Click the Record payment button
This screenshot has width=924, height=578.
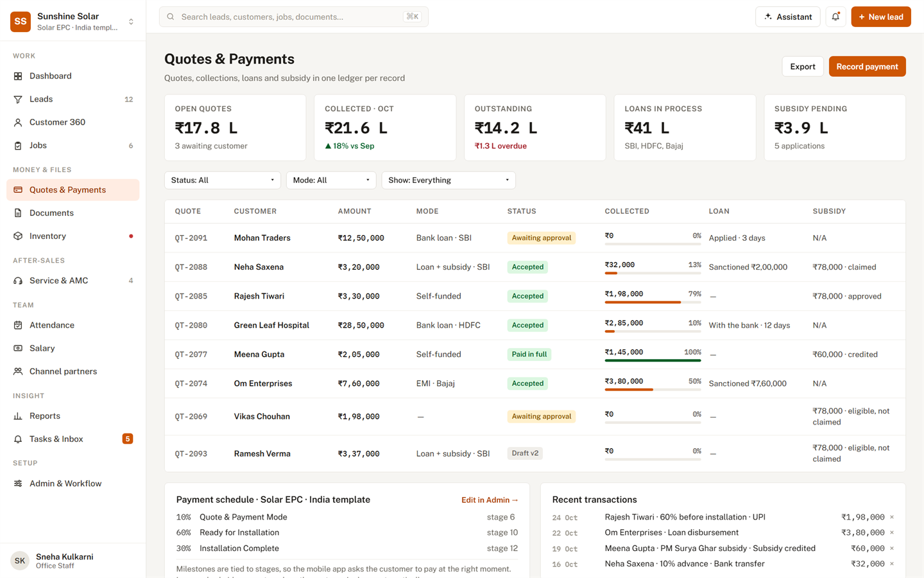[867, 66]
